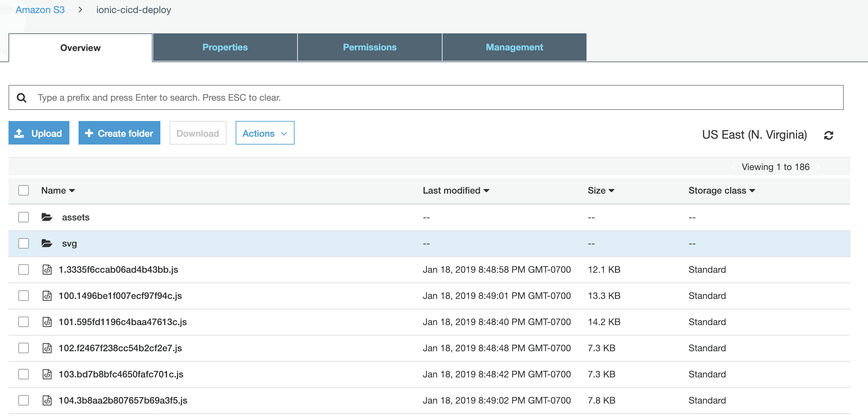Click the file icon for 104.3b8aa2b807657b69a3f5.js

pos(47,400)
